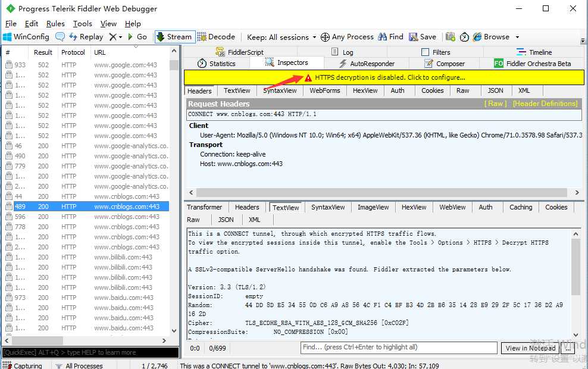
Task: Switch to the Statistics tab
Action: (x=217, y=63)
